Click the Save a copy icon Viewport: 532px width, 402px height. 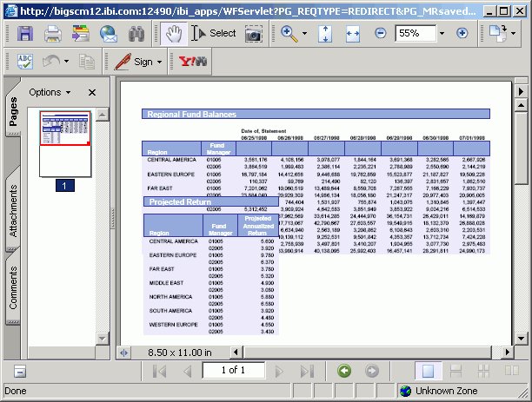click(x=24, y=34)
